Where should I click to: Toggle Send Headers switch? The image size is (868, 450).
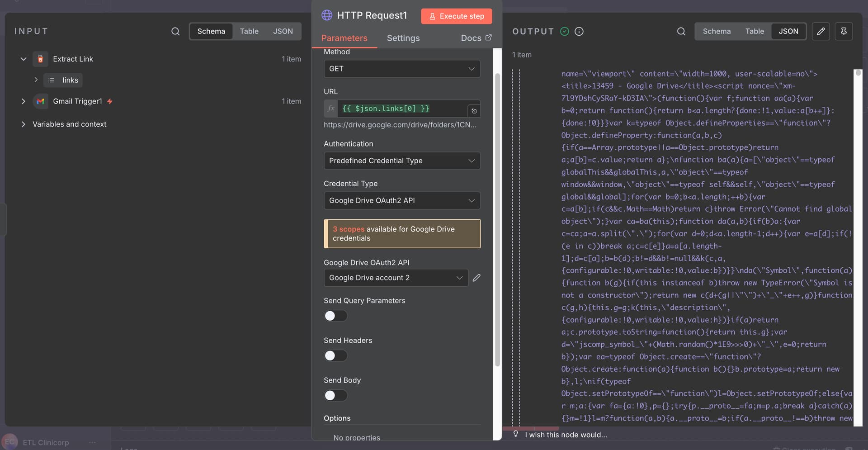coord(335,355)
